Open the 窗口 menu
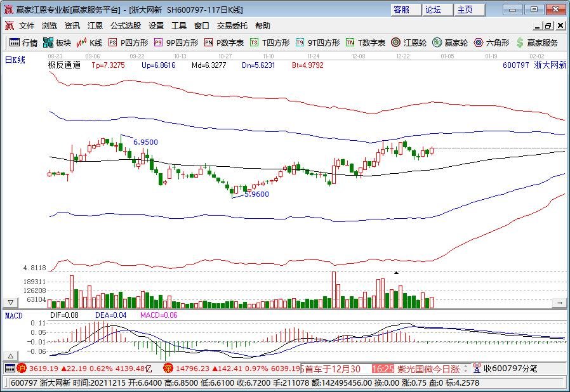This screenshot has width=570, height=392. pos(202,26)
